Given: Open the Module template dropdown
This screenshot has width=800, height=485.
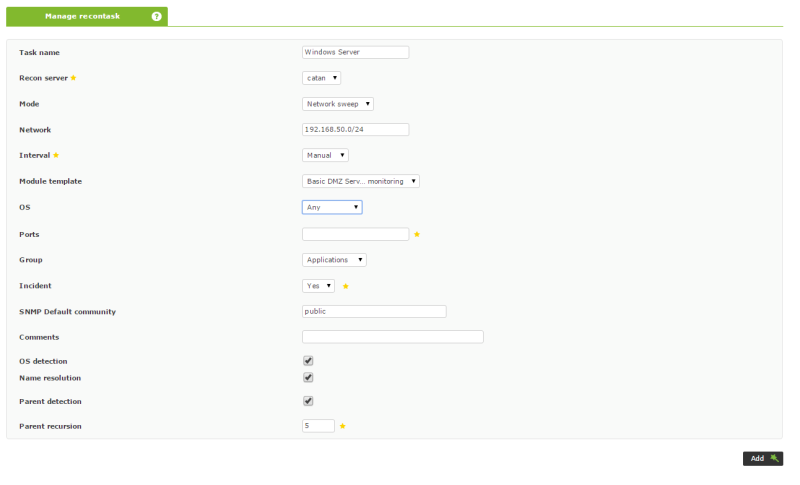Looking at the screenshot, I should 361,181.
